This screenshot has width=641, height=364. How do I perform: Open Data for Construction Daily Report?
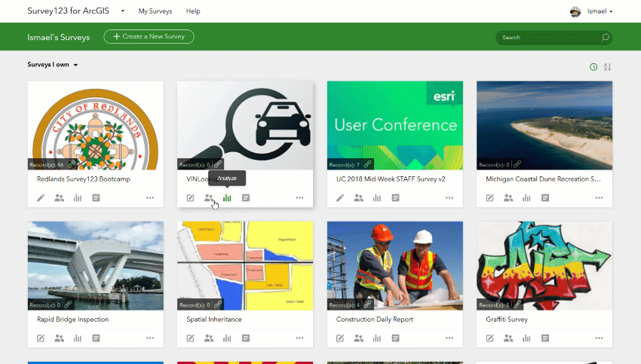click(395, 338)
